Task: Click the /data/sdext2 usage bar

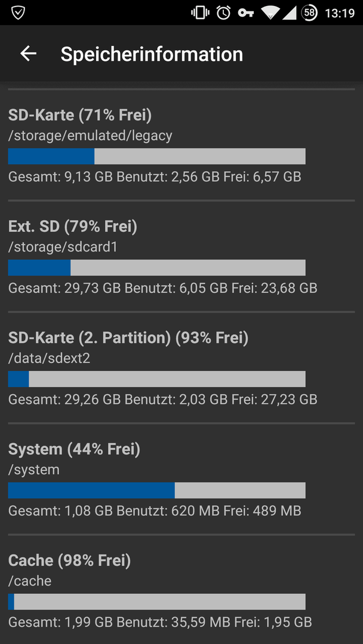Action: coord(156,379)
